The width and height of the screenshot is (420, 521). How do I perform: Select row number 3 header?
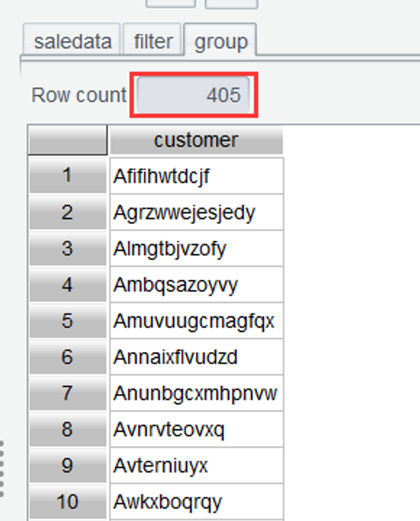67,248
